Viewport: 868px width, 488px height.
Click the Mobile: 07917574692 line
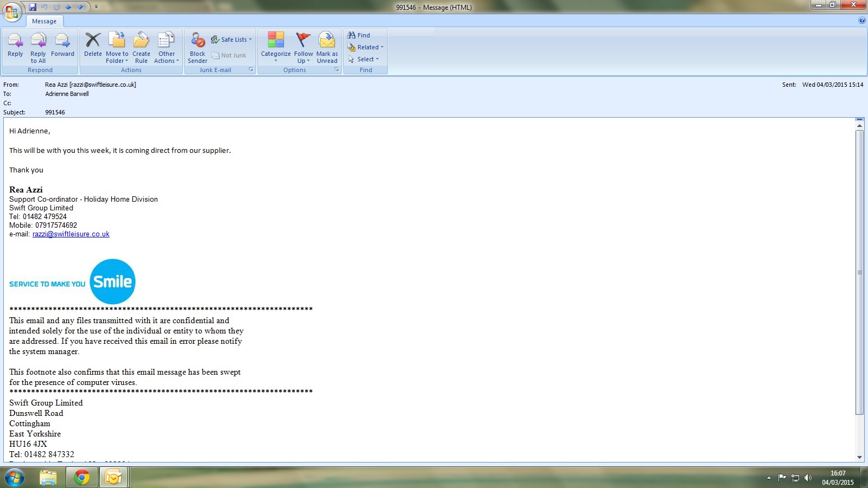[43, 225]
